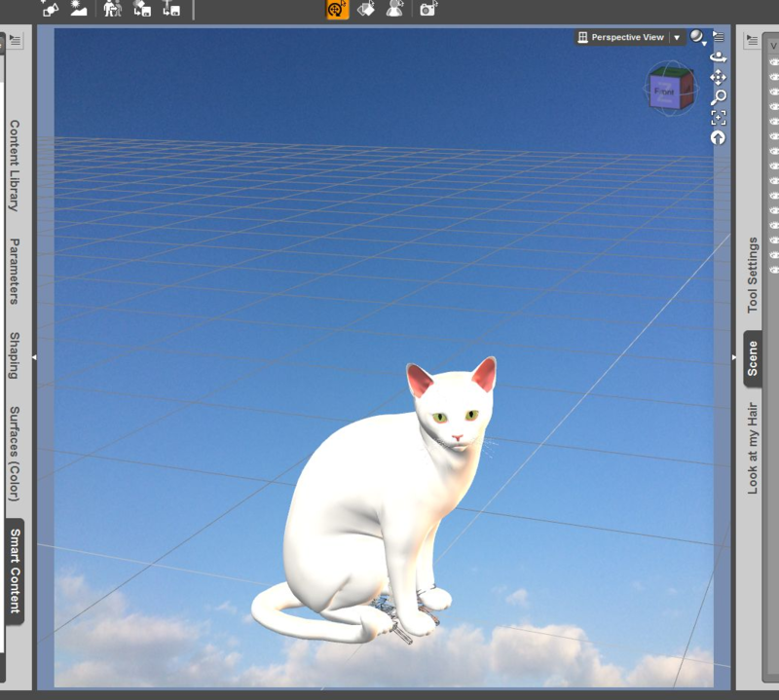Open the Tool Settings tab
Image resolution: width=779 pixels, height=700 pixels.
tap(753, 275)
